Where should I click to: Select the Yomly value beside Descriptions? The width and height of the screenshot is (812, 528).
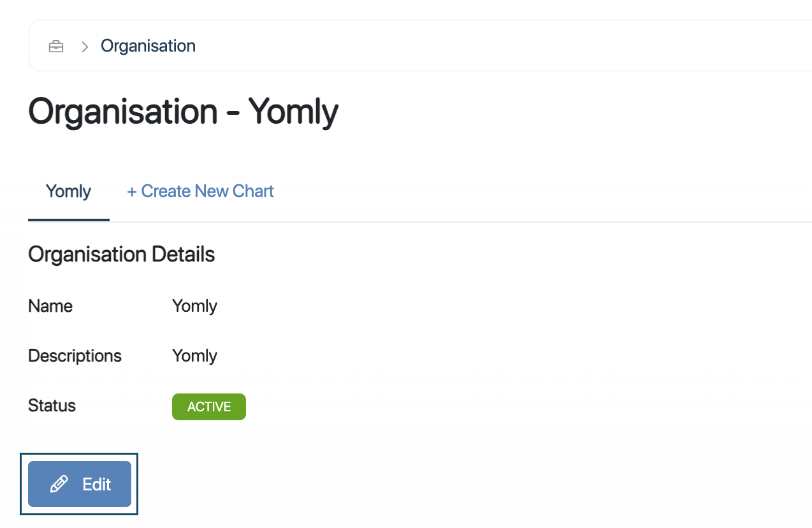click(x=194, y=355)
